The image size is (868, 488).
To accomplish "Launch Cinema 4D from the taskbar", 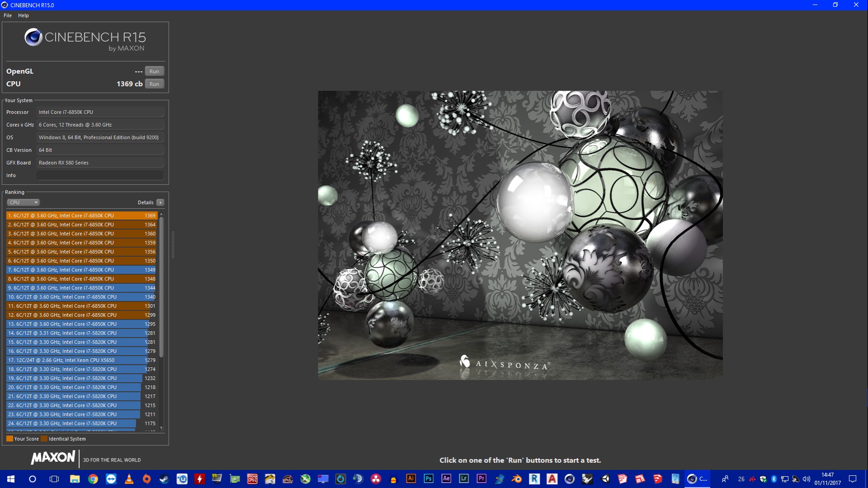I will tap(570, 479).
